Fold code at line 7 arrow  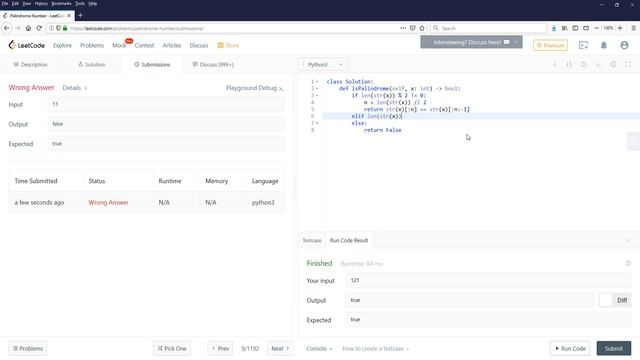click(317, 123)
